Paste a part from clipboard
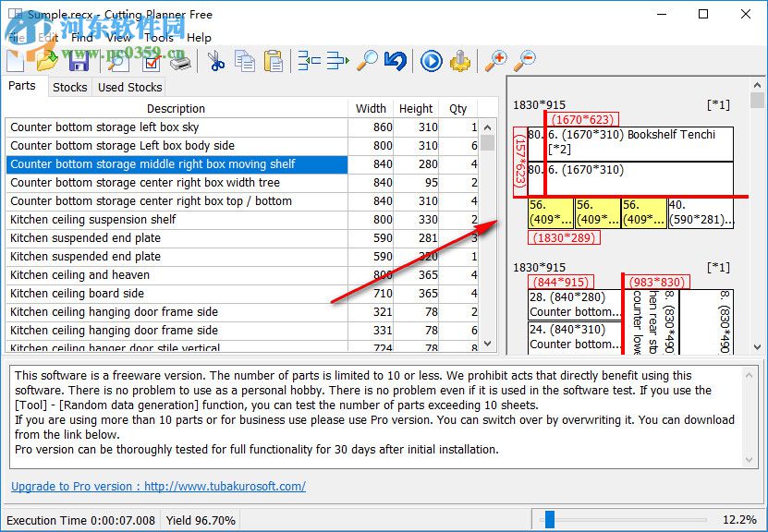This screenshot has height=532, width=768. tap(272, 61)
